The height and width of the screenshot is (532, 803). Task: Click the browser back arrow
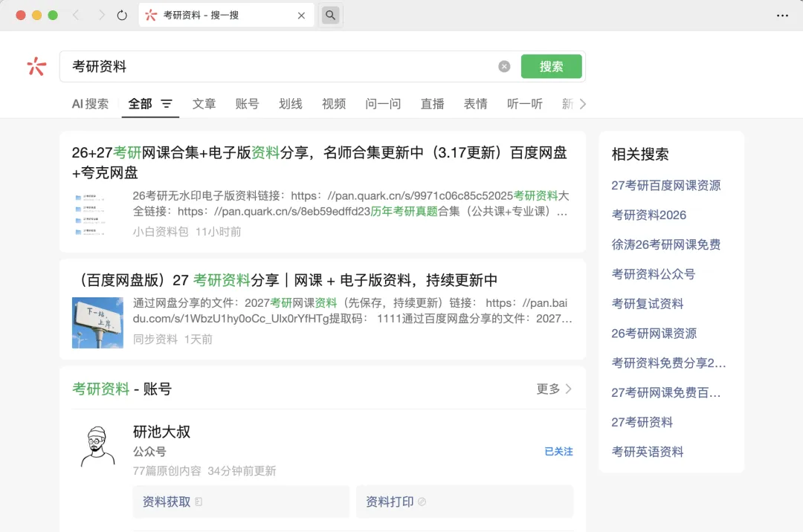[76, 16]
